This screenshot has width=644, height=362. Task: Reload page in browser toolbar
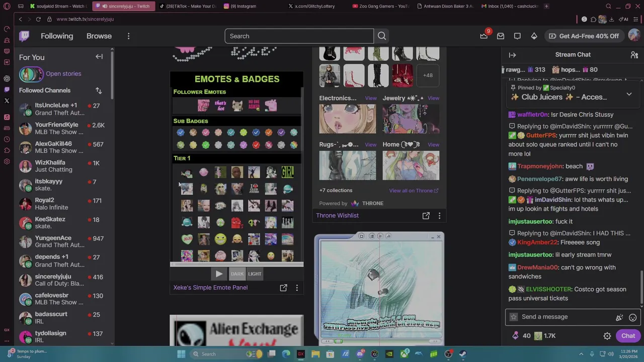pyautogui.click(x=38, y=19)
